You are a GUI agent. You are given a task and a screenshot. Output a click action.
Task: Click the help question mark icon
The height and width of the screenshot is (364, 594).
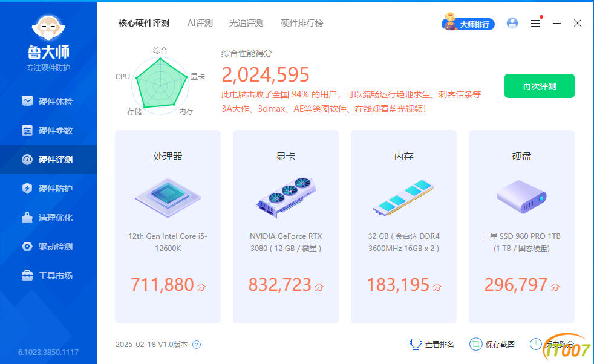pos(197,345)
